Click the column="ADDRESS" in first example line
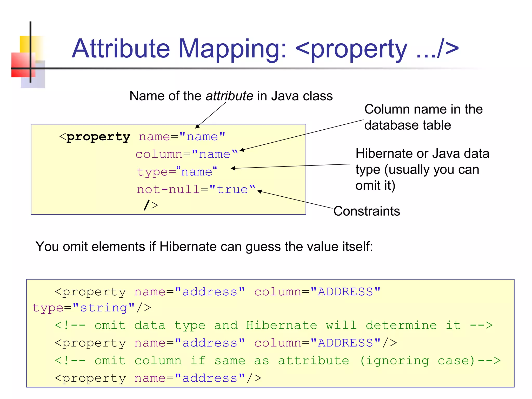The width and height of the screenshot is (532, 399). click(317, 292)
